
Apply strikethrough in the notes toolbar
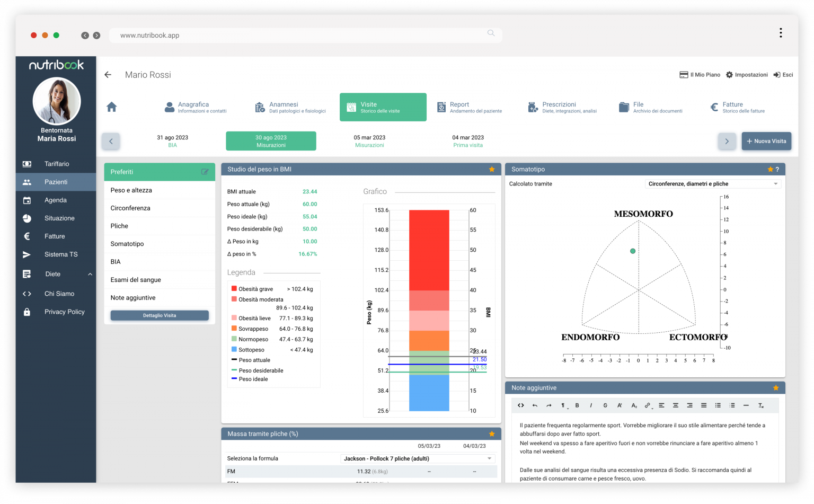coord(605,405)
